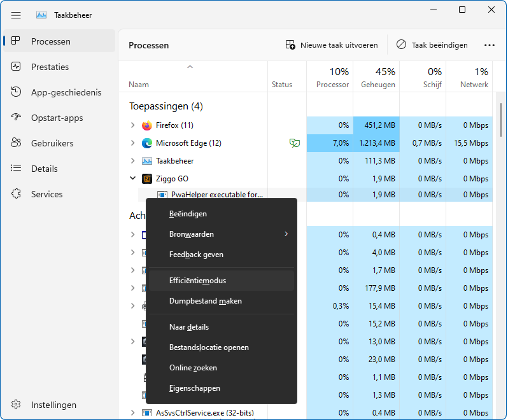Open the Prestaties performance icon
Viewport: 508px width, 420px height.
coord(15,66)
